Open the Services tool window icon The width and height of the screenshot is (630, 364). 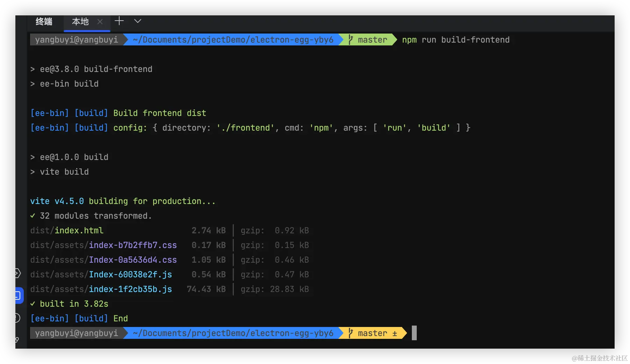17,273
